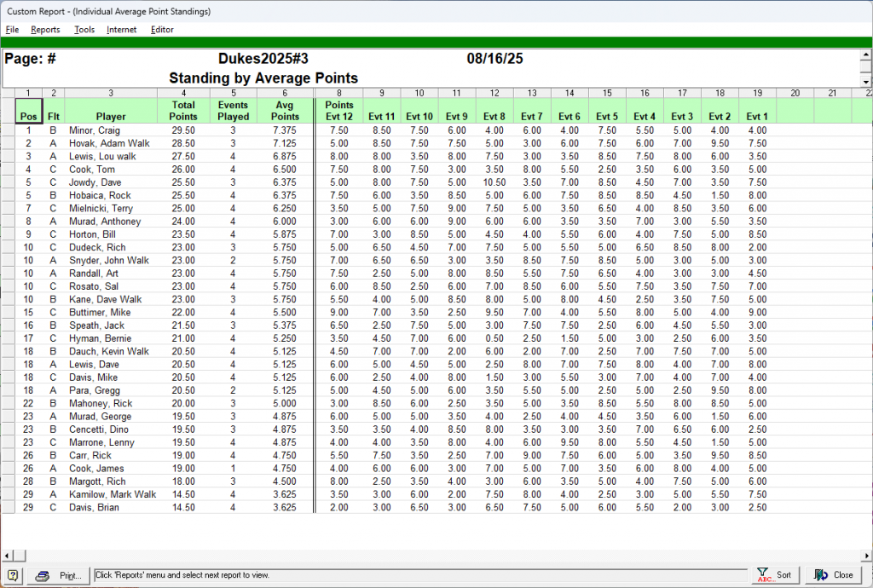Click the Total Points column header
873x588 pixels.
[x=183, y=111]
